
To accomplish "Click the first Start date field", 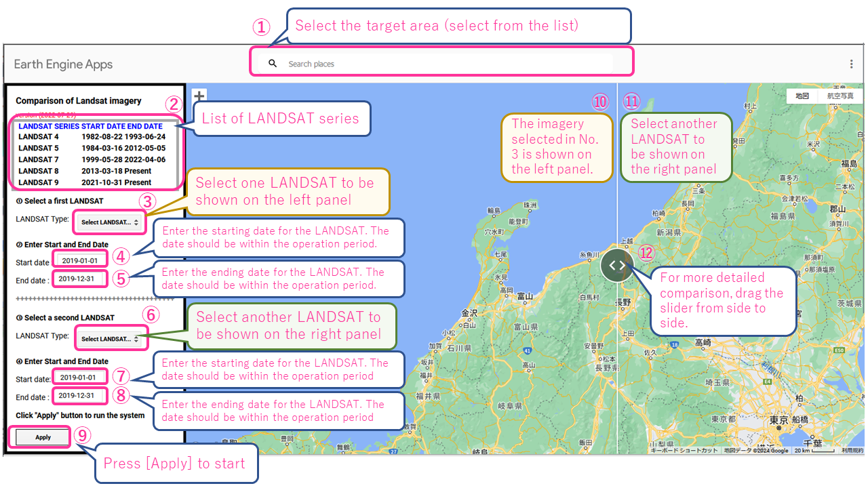I will 81,260.
